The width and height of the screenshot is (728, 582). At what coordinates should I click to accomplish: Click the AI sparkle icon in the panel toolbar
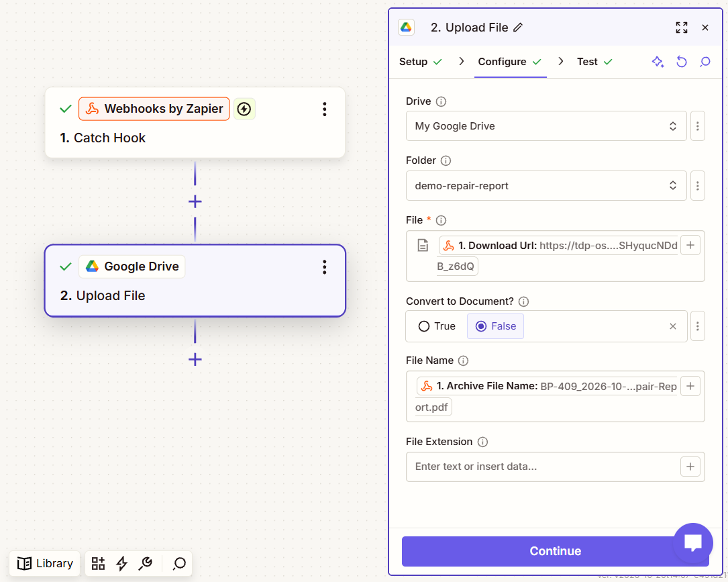(x=658, y=62)
